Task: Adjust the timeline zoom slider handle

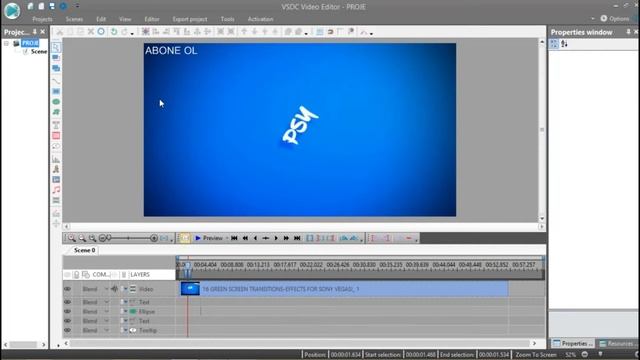Action: [109, 238]
